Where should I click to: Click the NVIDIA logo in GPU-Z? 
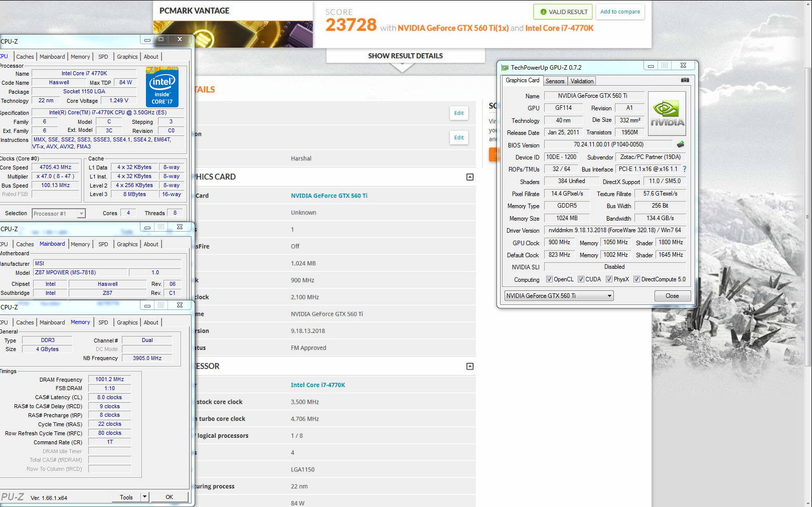click(x=667, y=113)
